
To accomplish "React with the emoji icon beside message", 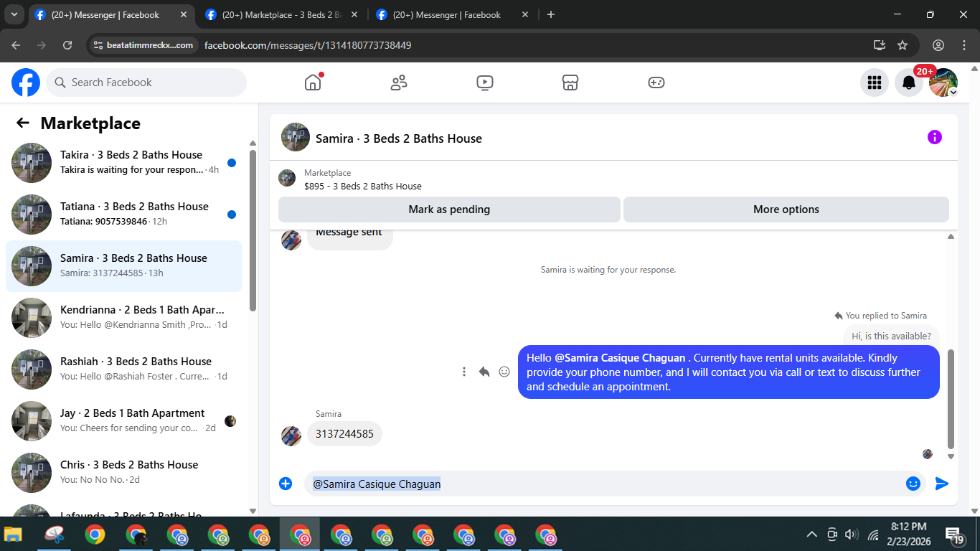I will coord(504,372).
